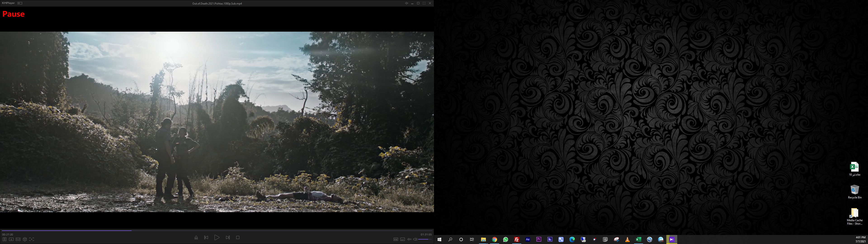Viewport: 868px width, 244px height.
Task: Enable VR mode goggles icon
Action: (18, 239)
